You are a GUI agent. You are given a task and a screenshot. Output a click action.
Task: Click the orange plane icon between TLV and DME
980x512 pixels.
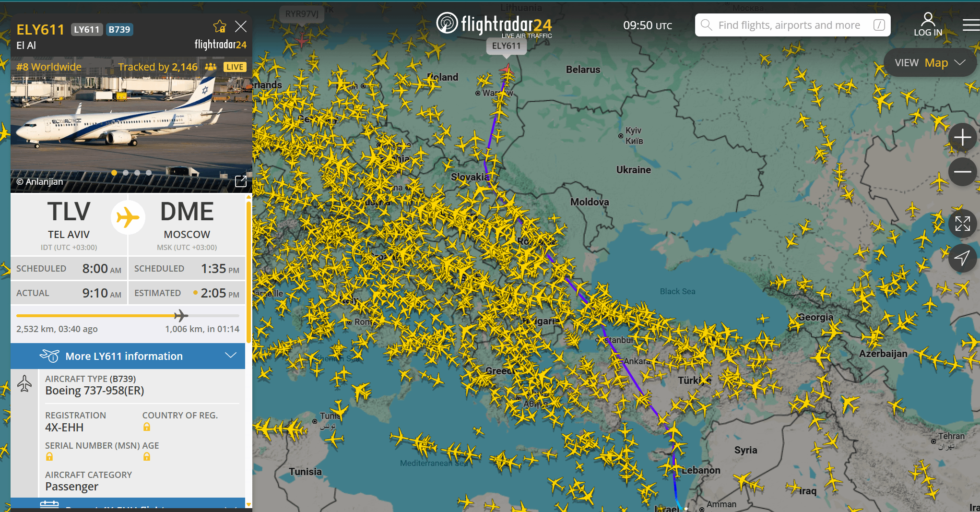coord(128,217)
